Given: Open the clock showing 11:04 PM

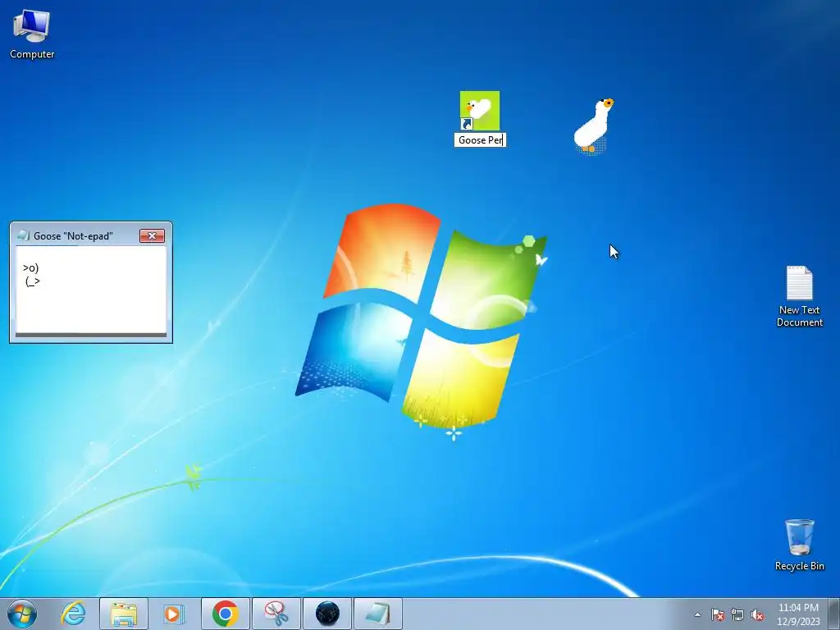Looking at the screenshot, I should [798, 614].
